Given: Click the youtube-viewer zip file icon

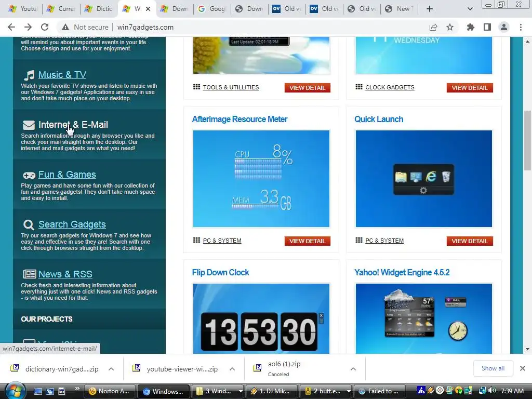Looking at the screenshot, I should coord(136,368).
